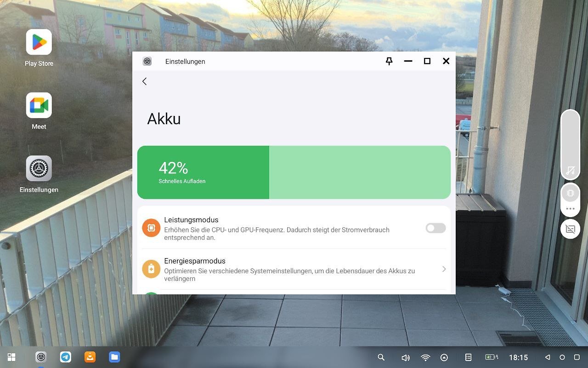Launch the Meet app shortcut
The width and height of the screenshot is (588, 368).
point(39,105)
